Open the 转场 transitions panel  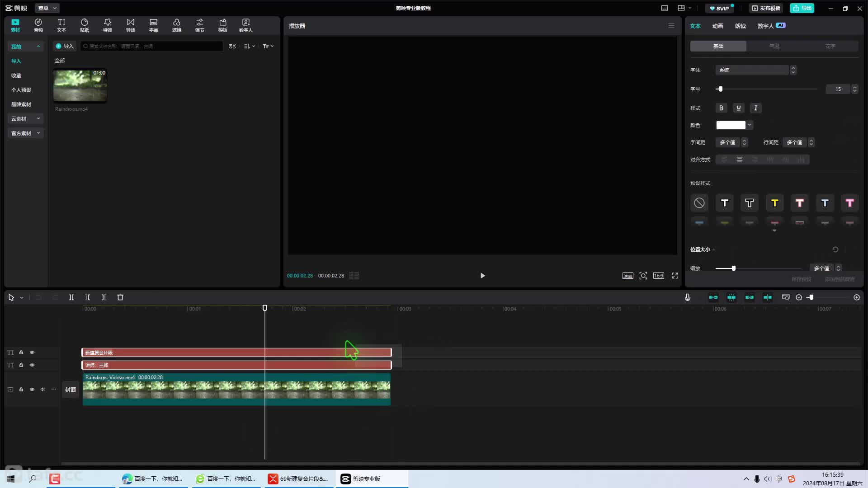[131, 25]
